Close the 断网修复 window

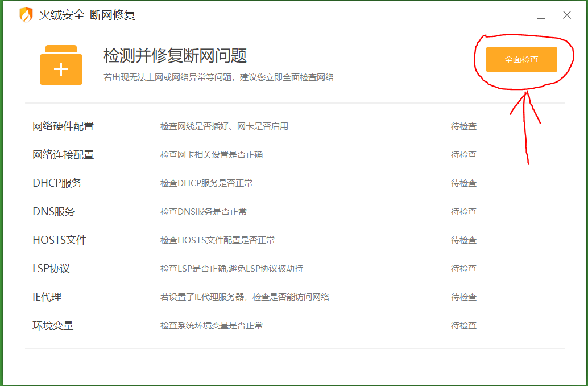566,15
